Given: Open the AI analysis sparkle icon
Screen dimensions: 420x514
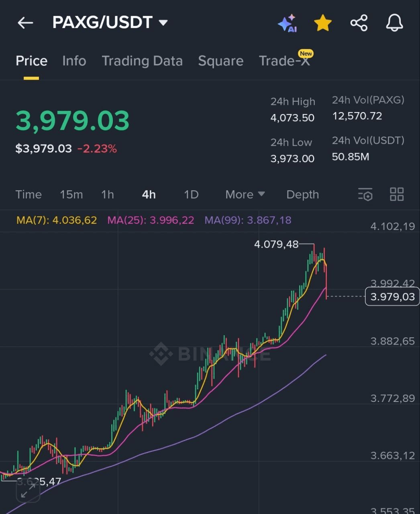Looking at the screenshot, I should point(287,23).
